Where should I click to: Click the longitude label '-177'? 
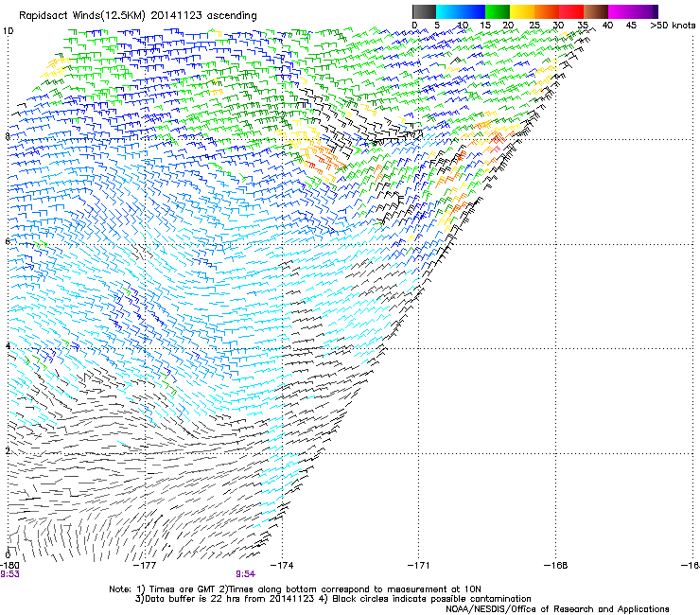pos(145,565)
